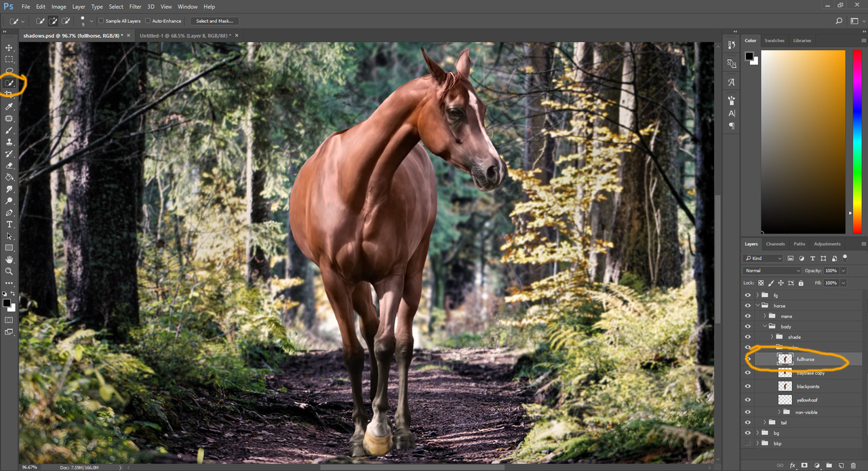
Task: Select the Rectangular Marquee tool
Action: click(9, 60)
